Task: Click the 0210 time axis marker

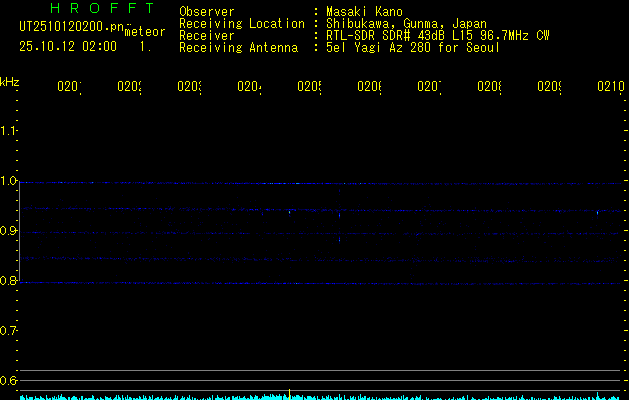Action: (610, 87)
